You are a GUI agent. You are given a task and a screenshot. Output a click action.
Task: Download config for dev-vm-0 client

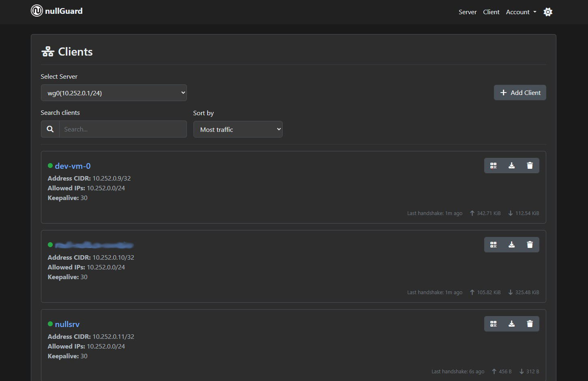point(511,166)
